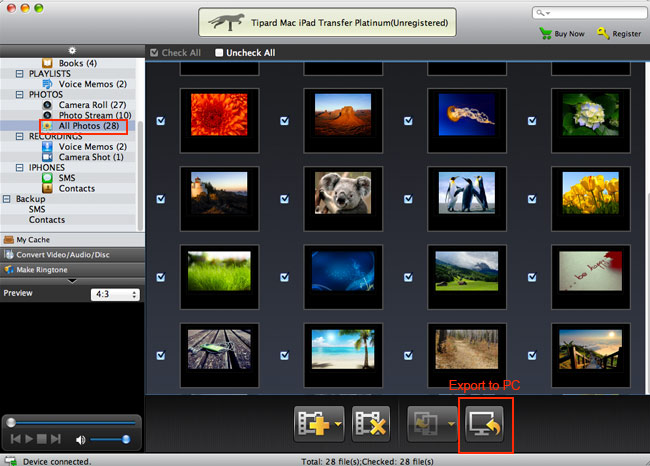The image size is (650, 466).
Task: Click the volume speaker icon
Action: tap(81, 439)
